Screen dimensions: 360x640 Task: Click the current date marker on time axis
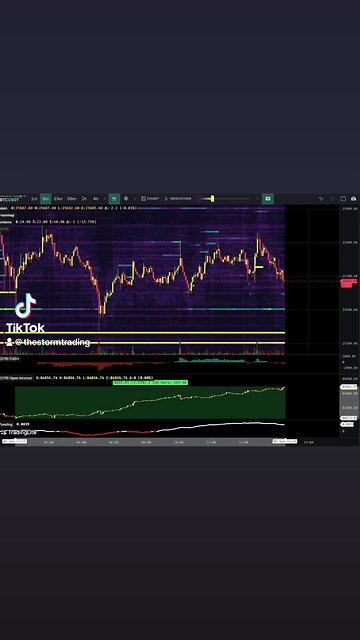pos(285,442)
